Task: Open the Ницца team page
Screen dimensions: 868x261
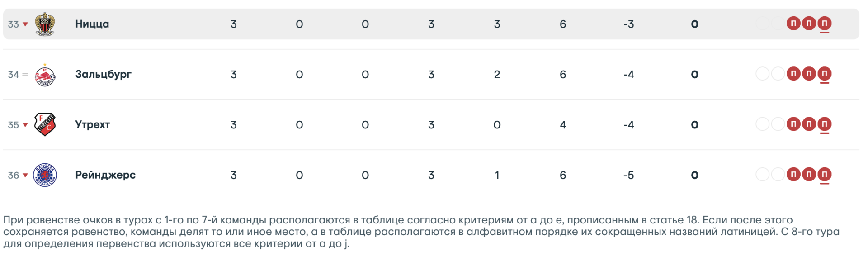Action: (x=92, y=24)
